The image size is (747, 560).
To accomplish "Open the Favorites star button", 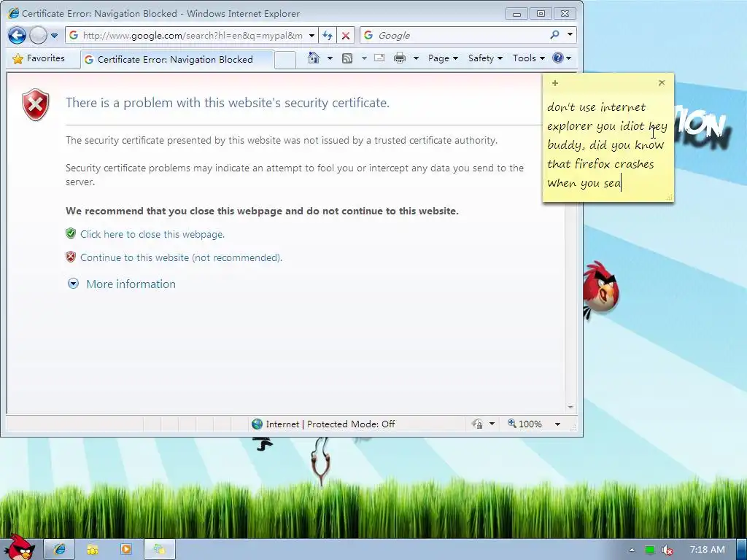I will (39, 58).
